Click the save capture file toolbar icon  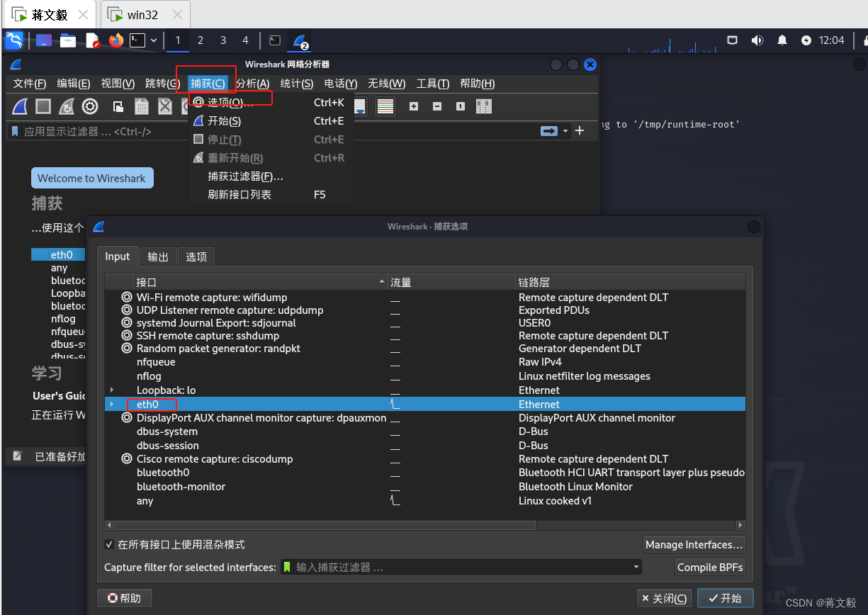point(142,106)
